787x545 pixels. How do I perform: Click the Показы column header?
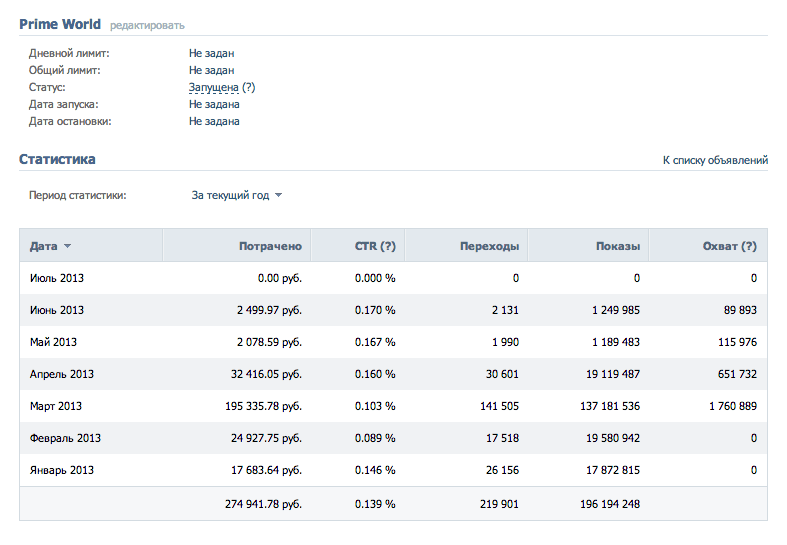click(618, 246)
